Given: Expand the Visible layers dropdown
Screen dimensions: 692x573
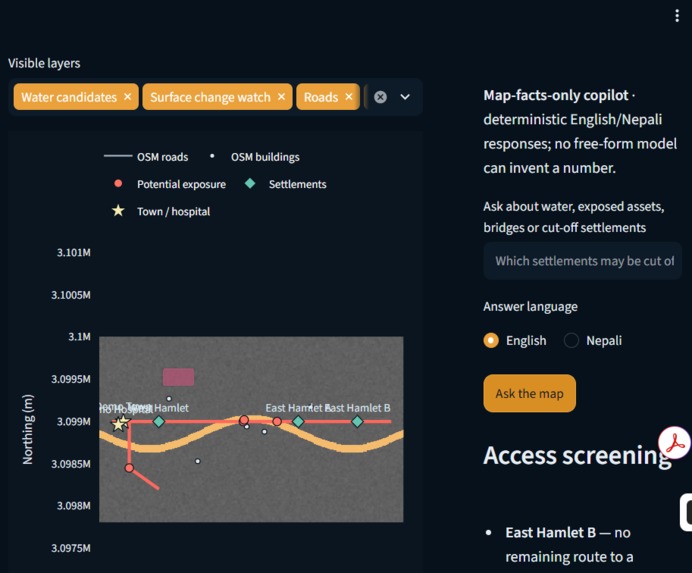Looking at the screenshot, I should click(x=405, y=97).
